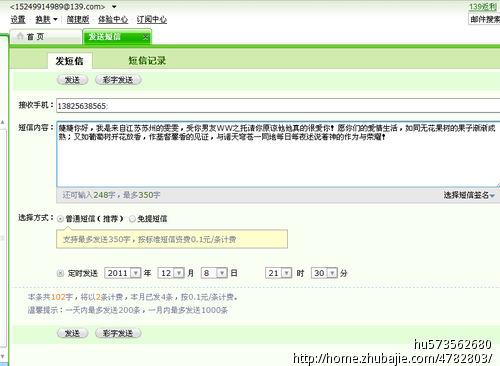Click the left sidebar scroll up arrow
500x366 pixels.
(x=2, y=122)
